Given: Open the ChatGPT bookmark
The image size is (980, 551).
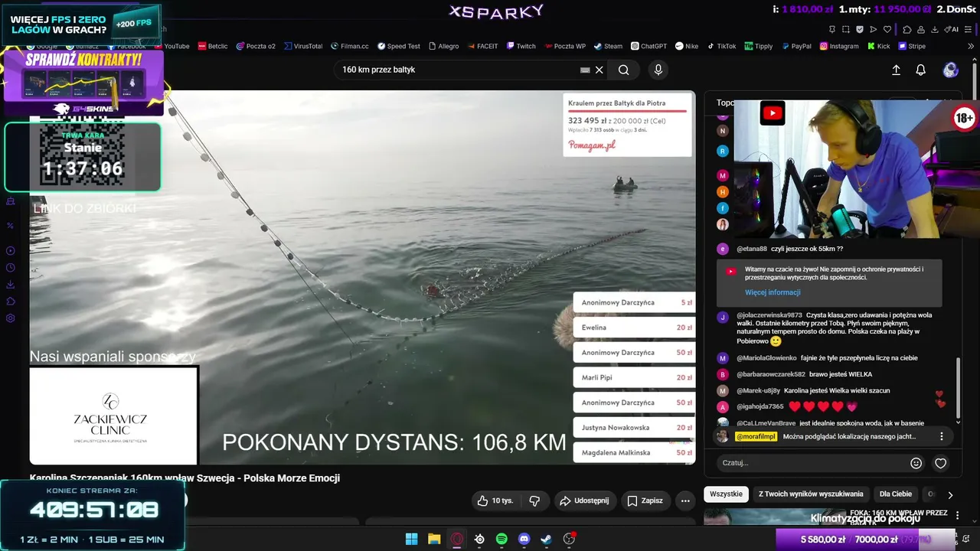Looking at the screenshot, I should [x=648, y=46].
